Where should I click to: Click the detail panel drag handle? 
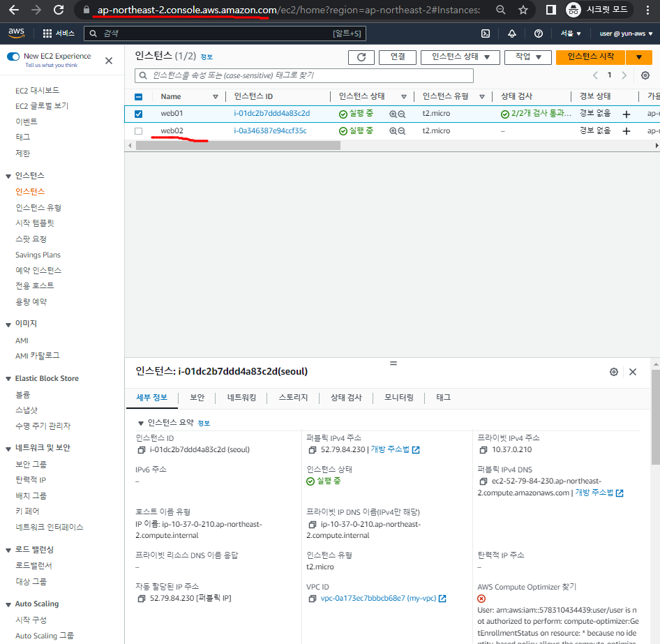pyautogui.click(x=393, y=364)
